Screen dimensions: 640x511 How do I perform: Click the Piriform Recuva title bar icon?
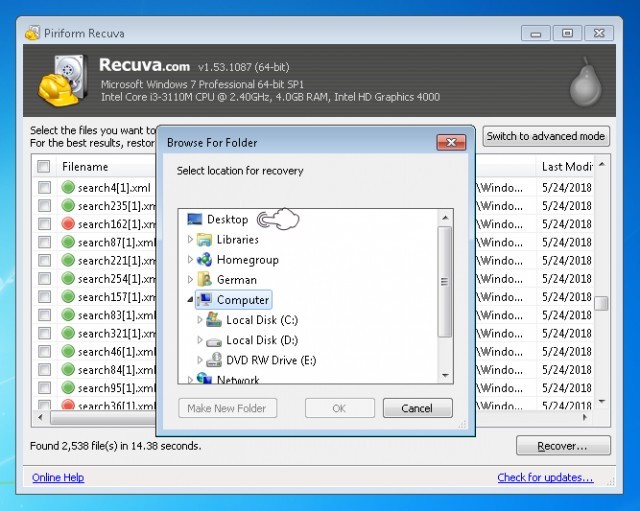tap(33, 33)
